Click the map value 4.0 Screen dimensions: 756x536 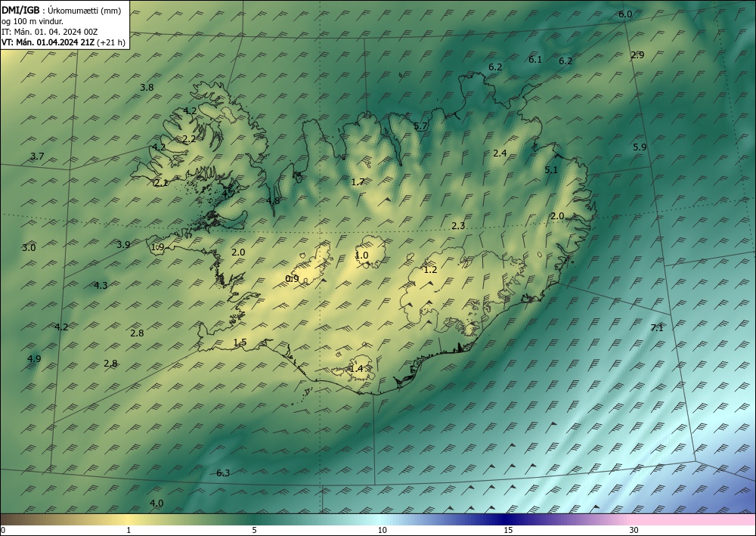[156, 503]
